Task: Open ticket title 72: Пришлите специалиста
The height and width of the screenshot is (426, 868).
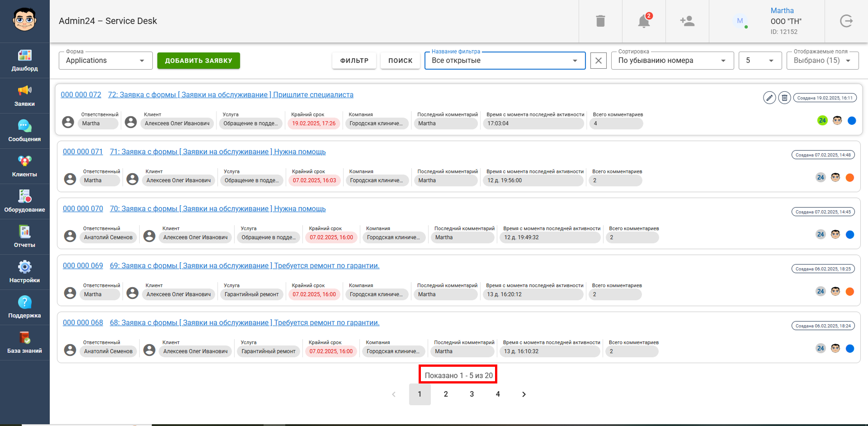Action: [231, 95]
